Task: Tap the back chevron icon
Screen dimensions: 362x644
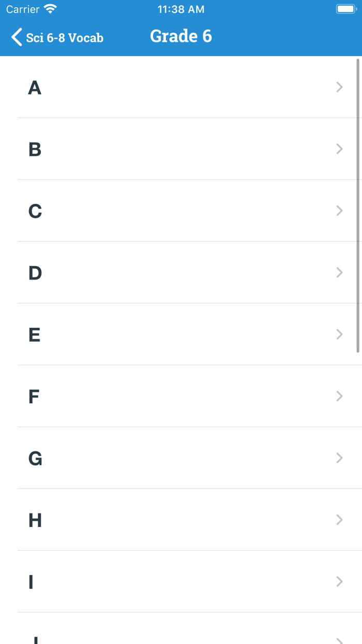Action: [x=16, y=37]
